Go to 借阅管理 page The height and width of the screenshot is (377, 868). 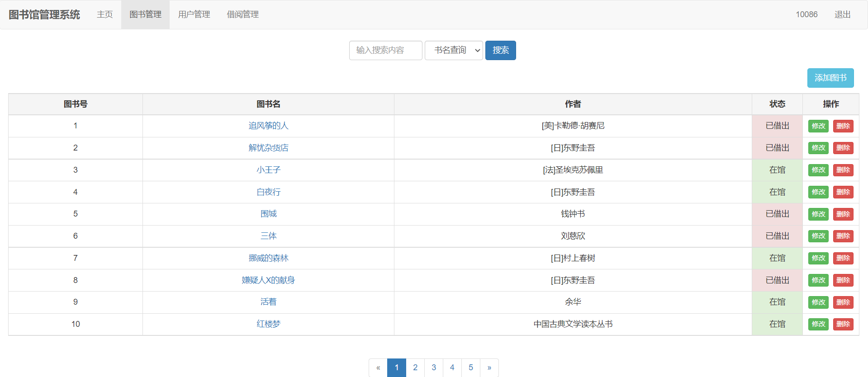coord(243,14)
